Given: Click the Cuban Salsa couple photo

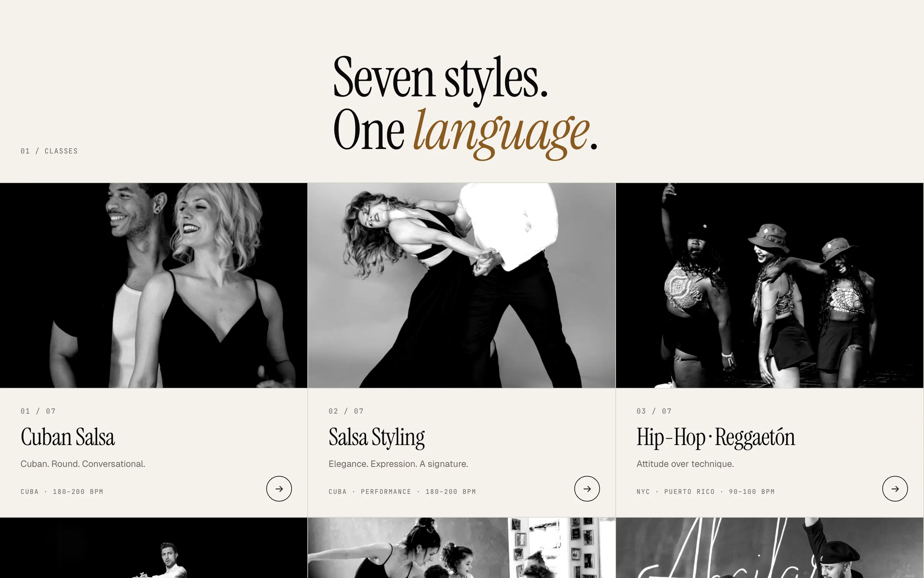Looking at the screenshot, I should (153, 285).
